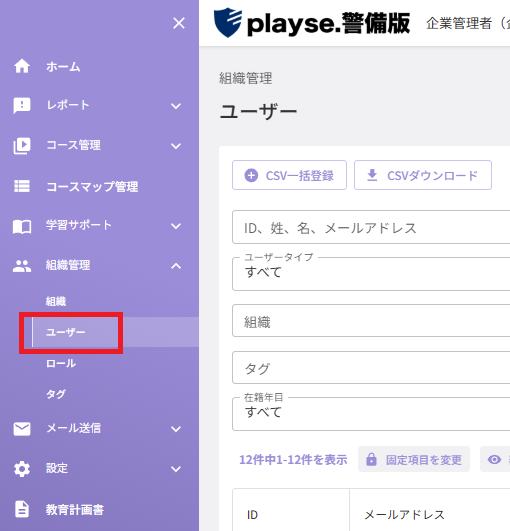Expand the 学習サポート chevron
The image size is (510, 531).
176,226
